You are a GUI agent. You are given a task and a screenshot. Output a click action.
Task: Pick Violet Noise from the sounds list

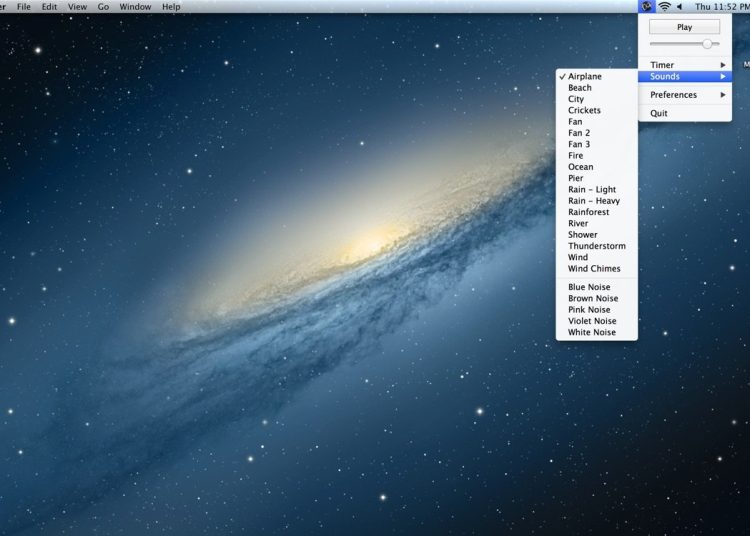click(x=596, y=321)
